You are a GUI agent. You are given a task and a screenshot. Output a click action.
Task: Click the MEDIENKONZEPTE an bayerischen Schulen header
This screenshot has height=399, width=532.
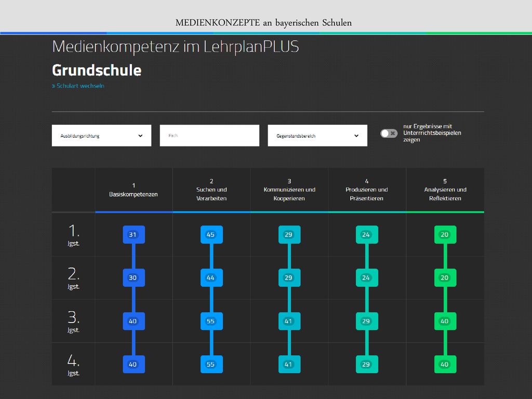click(263, 23)
